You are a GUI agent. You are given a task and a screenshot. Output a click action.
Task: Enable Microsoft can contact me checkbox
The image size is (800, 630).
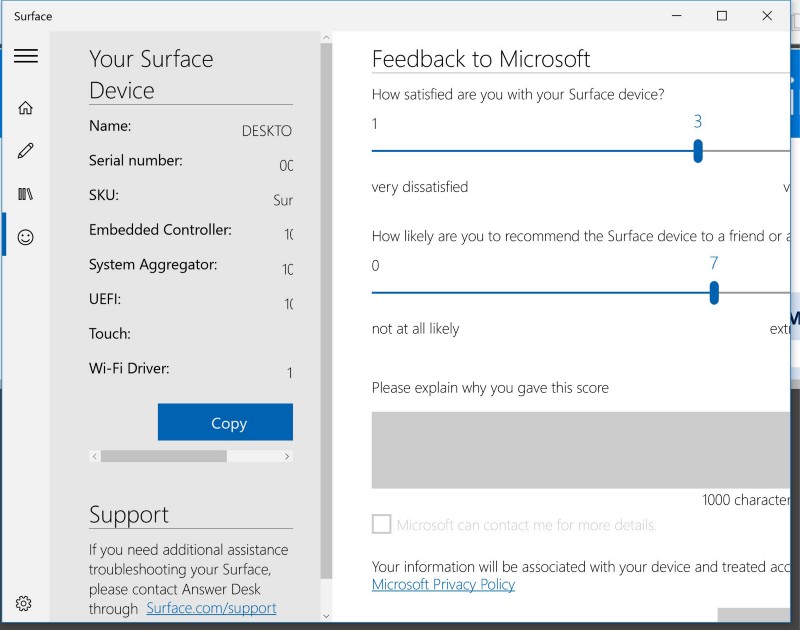point(381,525)
